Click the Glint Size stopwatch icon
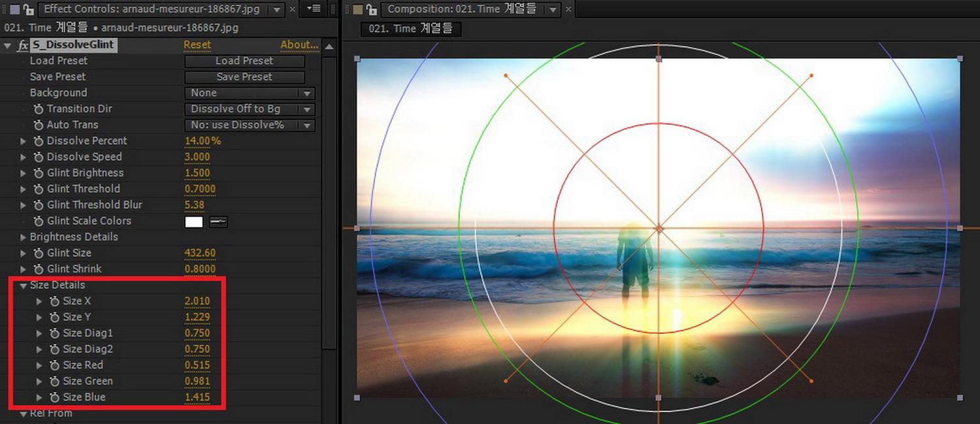The width and height of the screenshot is (980, 424). point(39,253)
